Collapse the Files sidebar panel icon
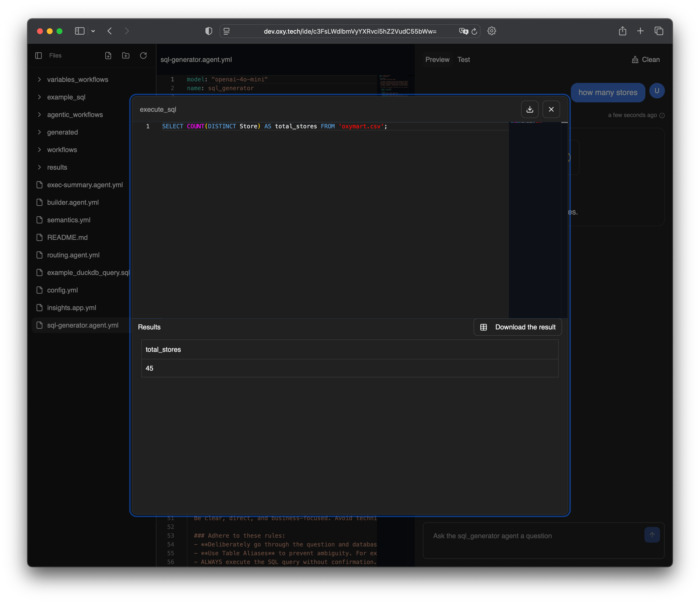Image resolution: width=700 pixels, height=603 pixels. [x=39, y=56]
